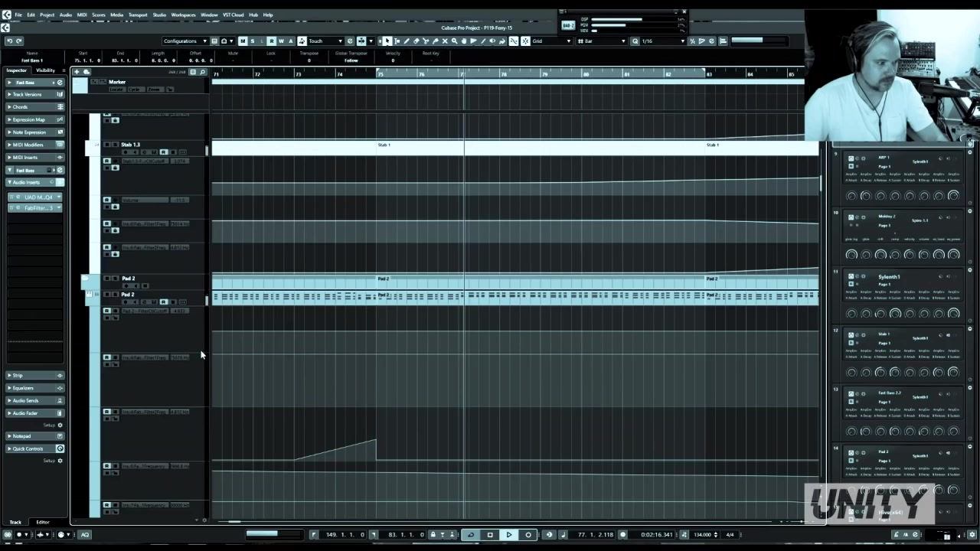Expand the Equalizers inspector section
Screen dimensions: 980x551
[24, 388]
